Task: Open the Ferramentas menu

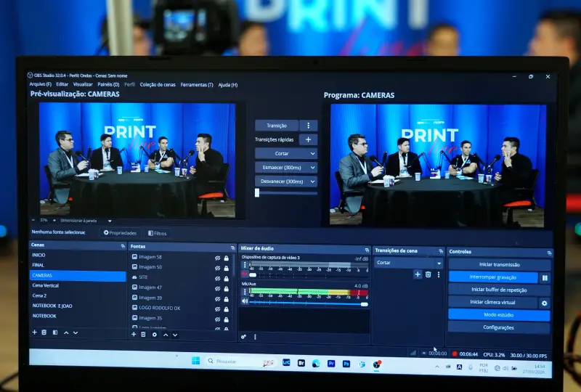Action: [197, 85]
